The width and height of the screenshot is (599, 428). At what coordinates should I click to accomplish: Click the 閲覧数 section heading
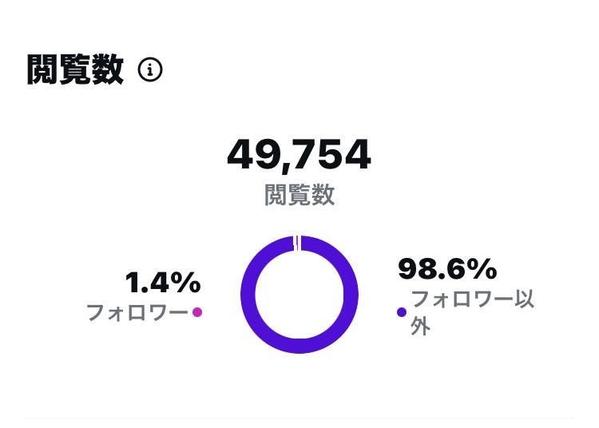(x=76, y=69)
